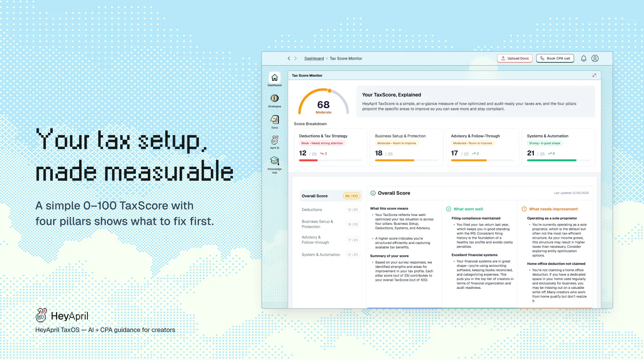Click 'Your TaxScore, Explained' heading
This screenshot has height=360, width=644.
point(392,95)
